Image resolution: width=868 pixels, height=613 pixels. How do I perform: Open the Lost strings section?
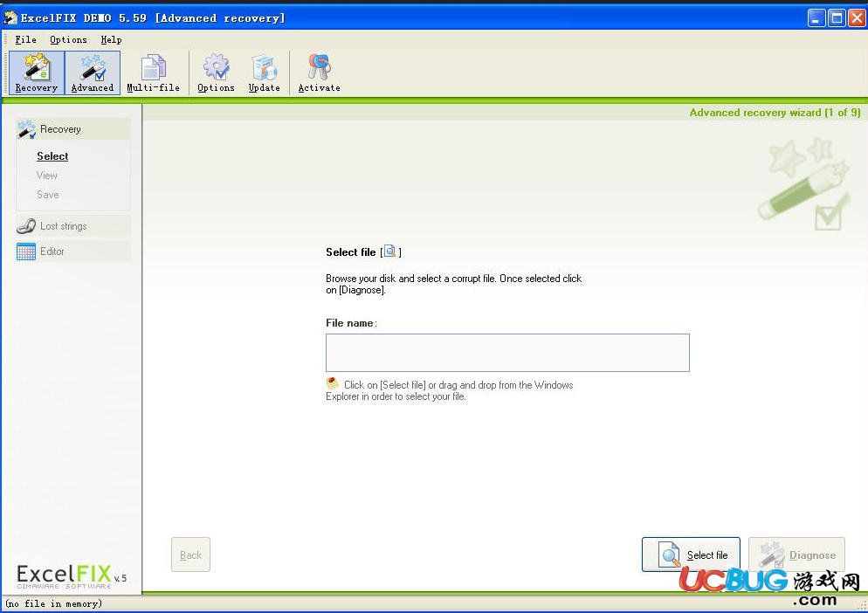click(x=73, y=226)
